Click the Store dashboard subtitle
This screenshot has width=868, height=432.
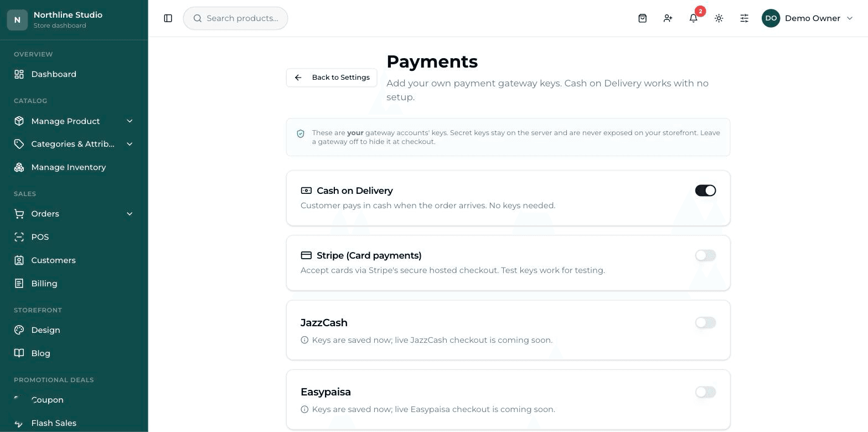click(60, 25)
